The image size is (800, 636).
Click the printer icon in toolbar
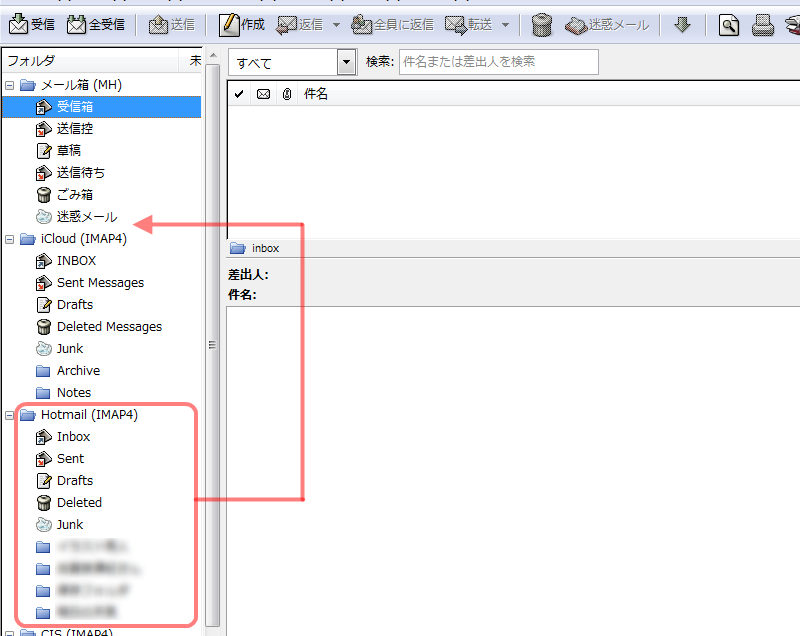762,25
